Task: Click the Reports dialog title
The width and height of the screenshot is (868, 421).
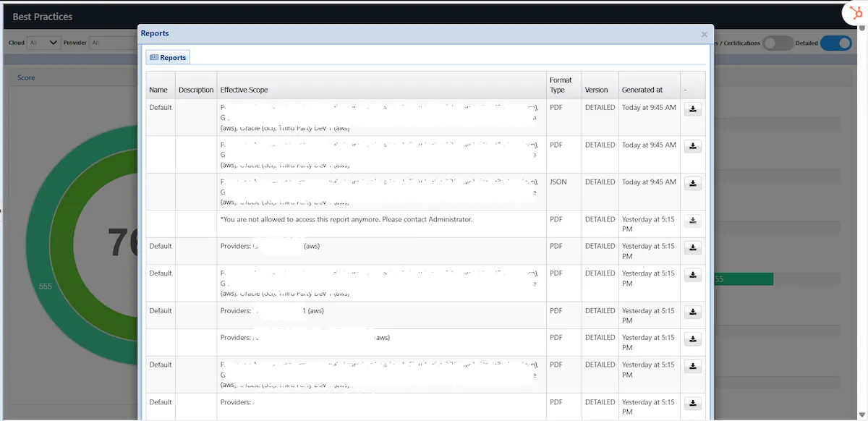Action: pos(155,33)
